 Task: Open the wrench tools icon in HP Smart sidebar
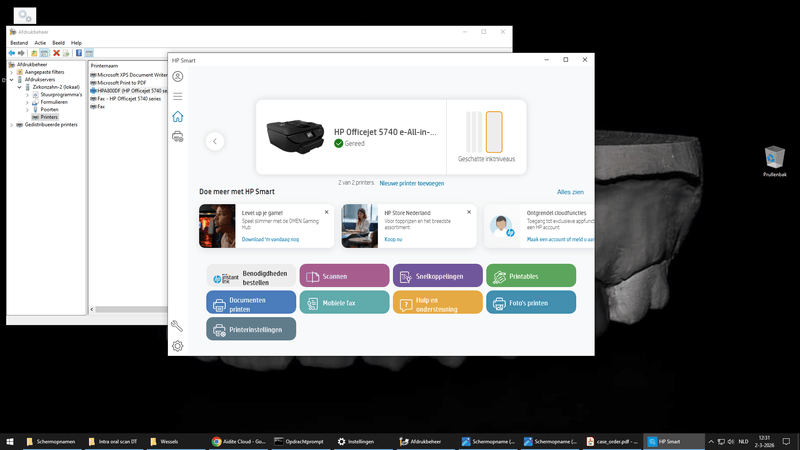[x=177, y=326]
